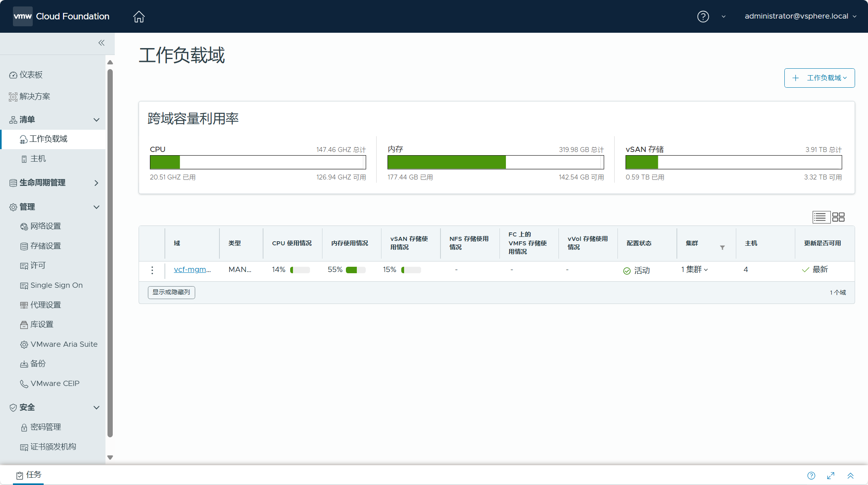Collapse the 安全 section chevron
The width and height of the screenshot is (868, 485).
97,407
